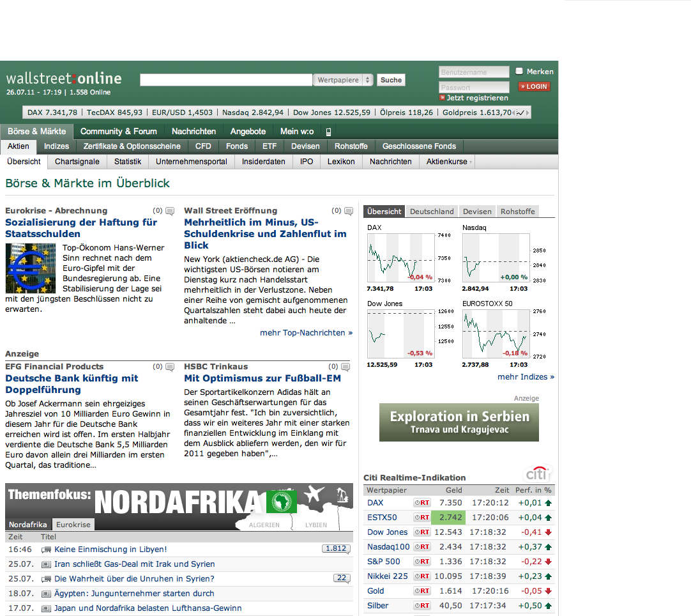691x616 pixels.
Task: Open the Devisen section in navigation bar
Action: coord(305,146)
